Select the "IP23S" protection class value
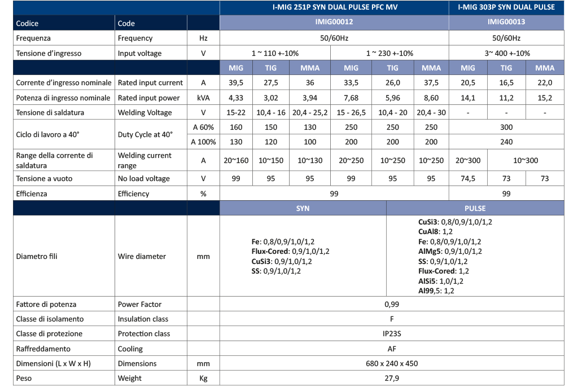Screen dimensions: 569x392 (x=392, y=333)
